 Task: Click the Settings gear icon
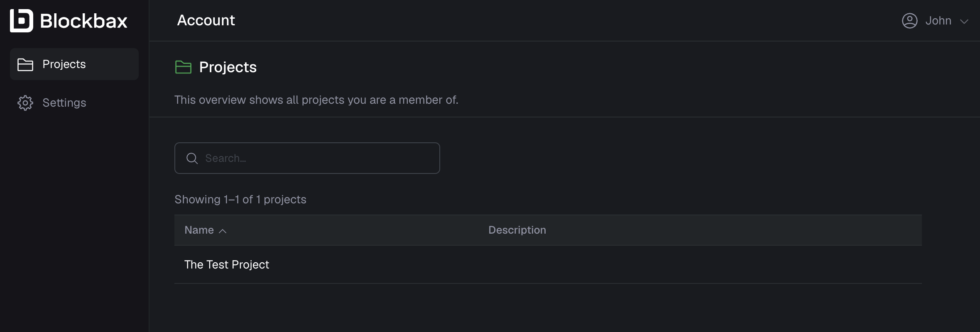(25, 103)
